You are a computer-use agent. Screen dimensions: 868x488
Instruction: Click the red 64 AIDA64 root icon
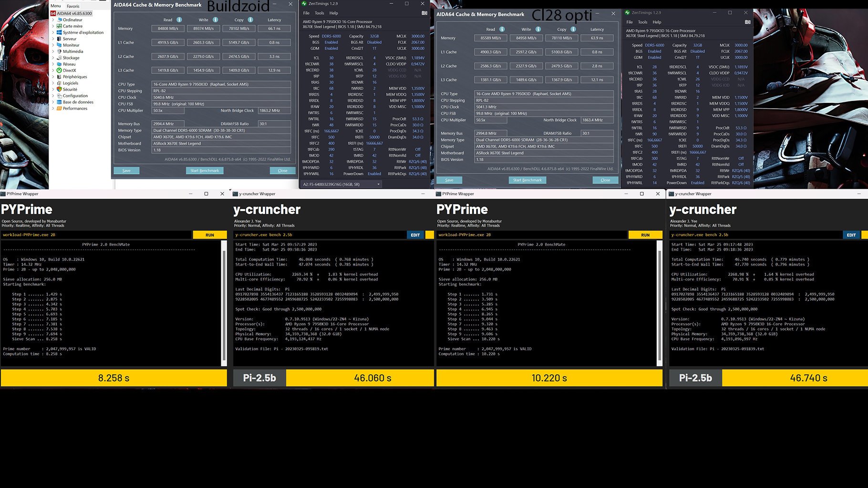(53, 13)
